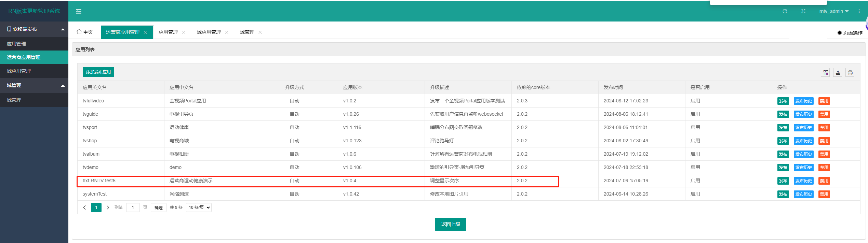
Task: Enter fullscreen using the expand icon
Action: click(803, 11)
